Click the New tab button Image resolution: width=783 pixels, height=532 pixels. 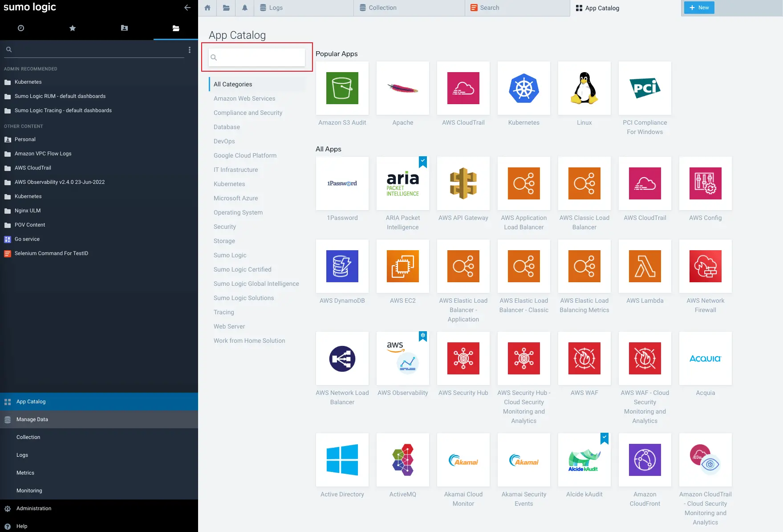coord(699,8)
